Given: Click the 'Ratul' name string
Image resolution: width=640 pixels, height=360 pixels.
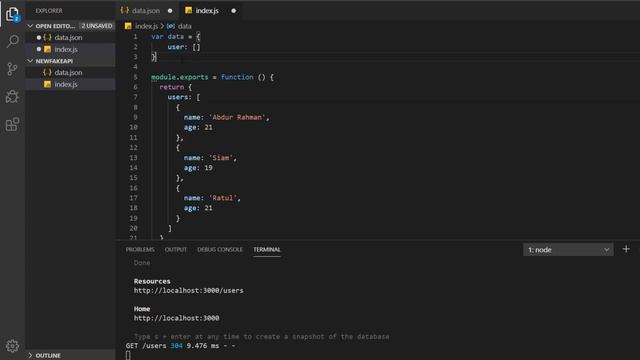Looking at the screenshot, I should click(x=223, y=198).
